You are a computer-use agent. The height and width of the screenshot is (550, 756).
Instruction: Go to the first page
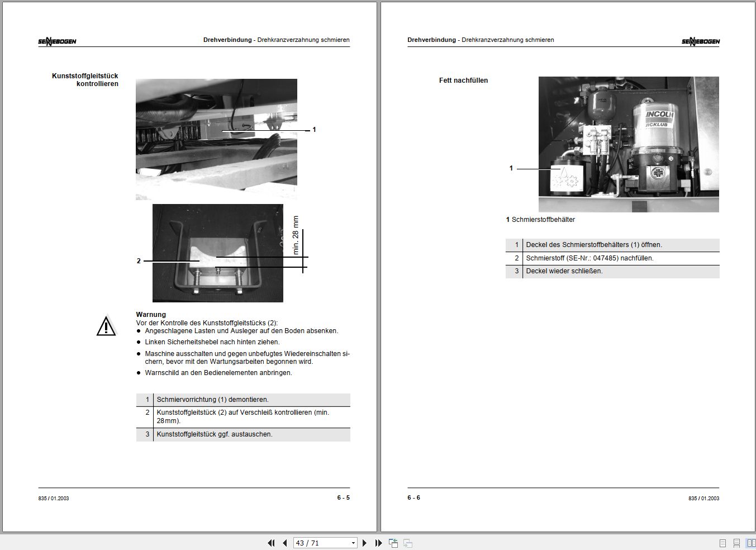tap(272, 543)
